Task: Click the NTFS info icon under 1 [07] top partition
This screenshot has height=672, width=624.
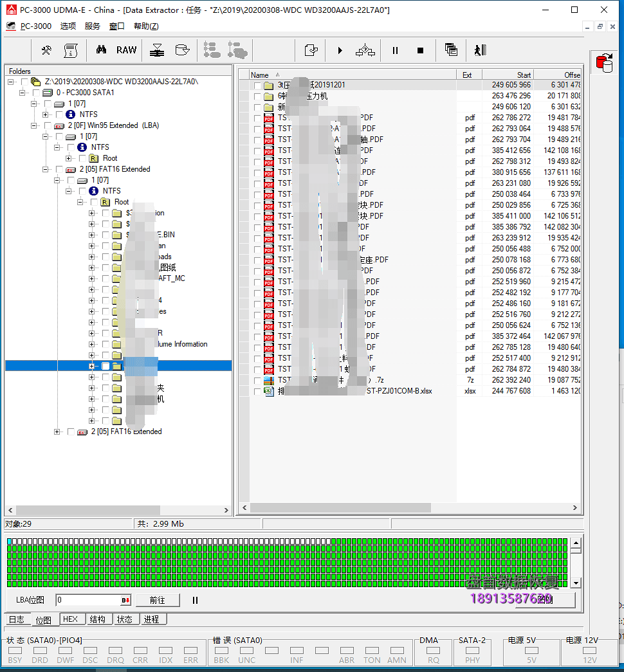Action: coord(70,114)
